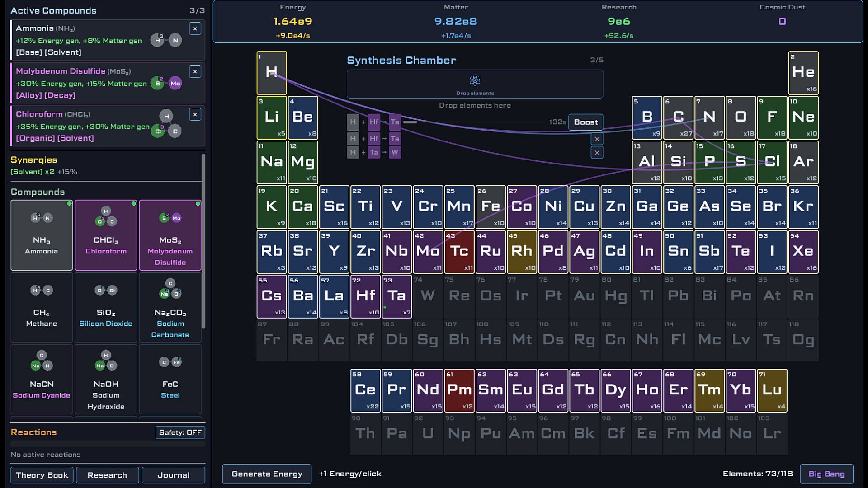The height and width of the screenshot is (488, 868).
Task: Click the Generate Energy button
Action: click(x=267, y=474)
